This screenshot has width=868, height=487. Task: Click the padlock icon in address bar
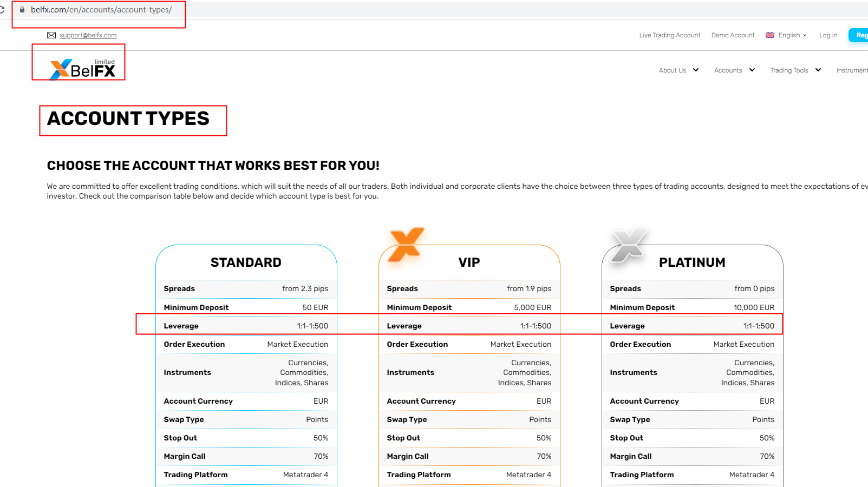(22, 10)
